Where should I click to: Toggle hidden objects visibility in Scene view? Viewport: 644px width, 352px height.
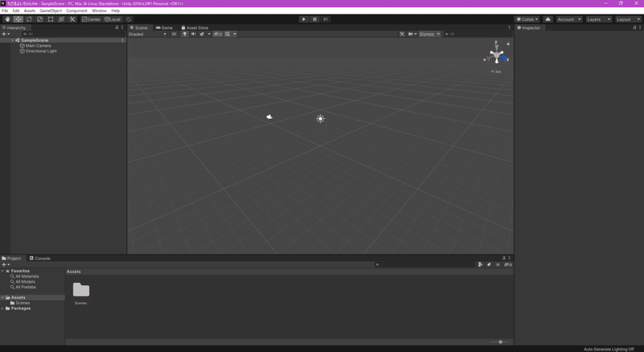pyautogui.click(x=217, y=34)
